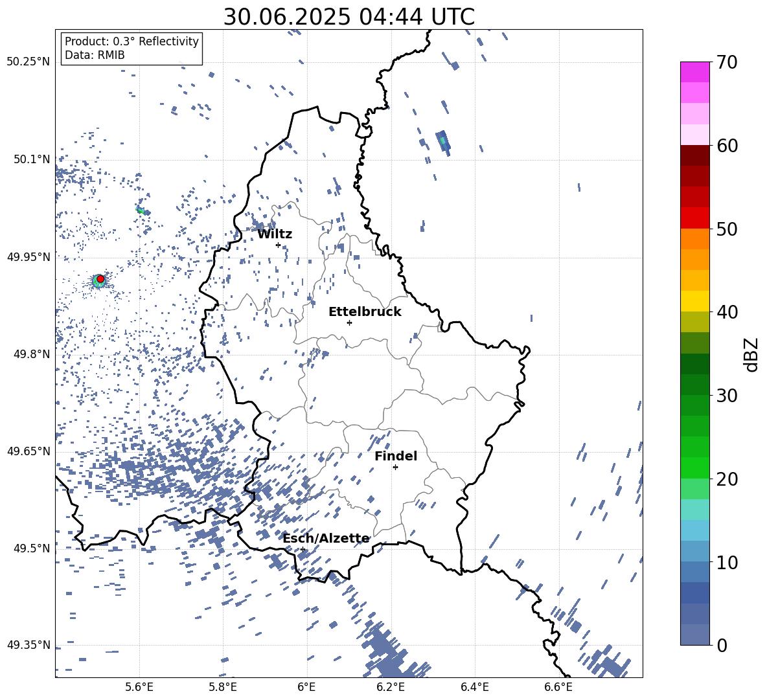Click the 49.8°N latitude tick label
Screen dimensions: 767x700
point(32,354)
